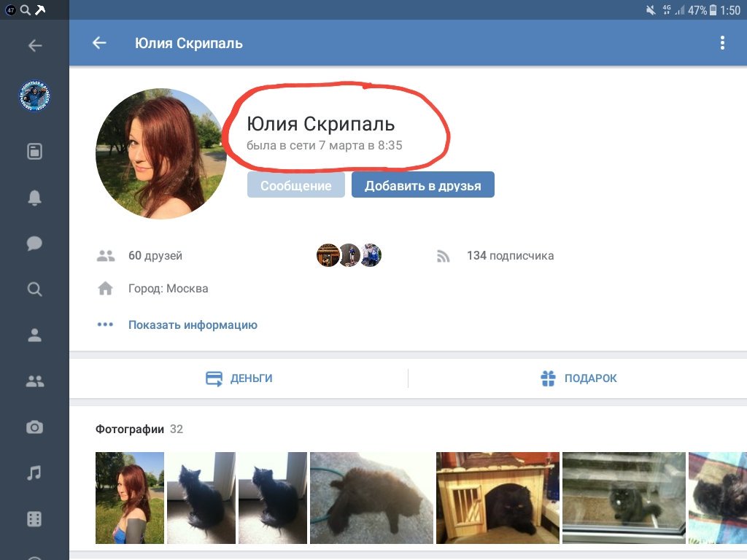The image size is (747, 560).
Task: Open own profile avatar in sidebar
Action: (x=34, y=96)
